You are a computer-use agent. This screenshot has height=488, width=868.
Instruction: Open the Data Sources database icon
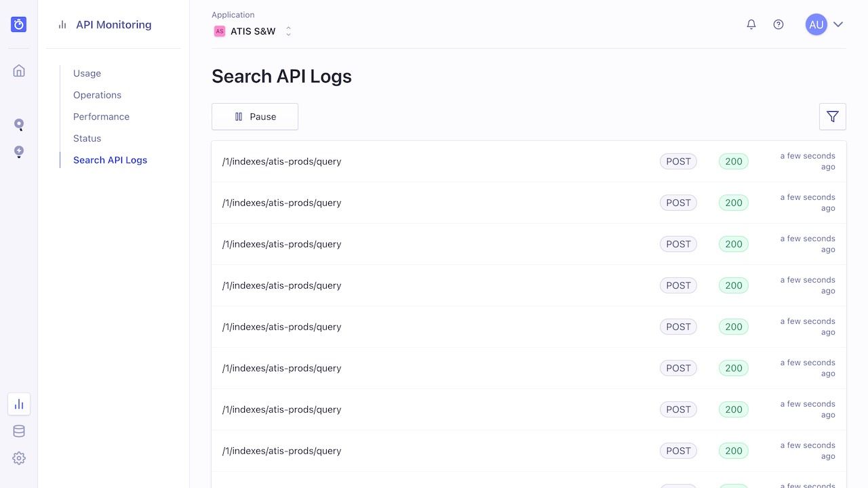(18, 430)
